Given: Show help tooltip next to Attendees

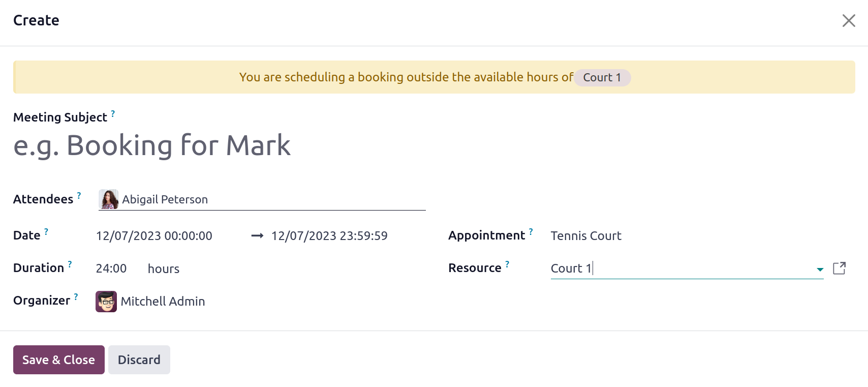Looking at the screenshot, I should click(x=79, y=196).
